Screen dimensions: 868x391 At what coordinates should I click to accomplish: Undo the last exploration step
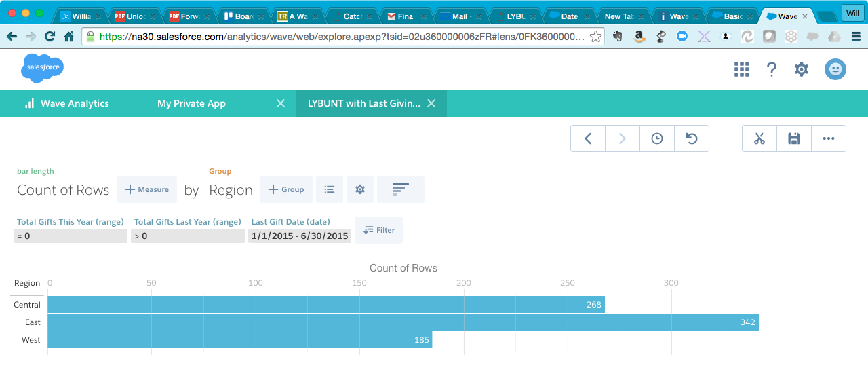point(691,138)
